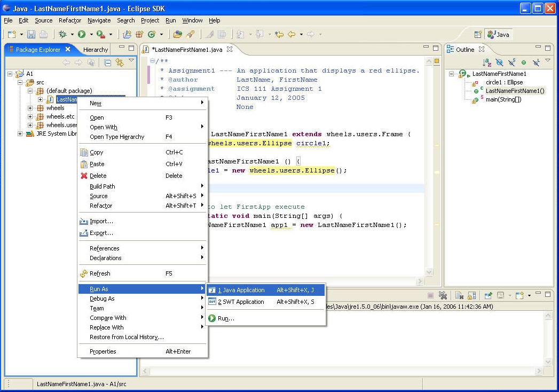Close the Outline view
559x392 pixels.
coord(481,49)
